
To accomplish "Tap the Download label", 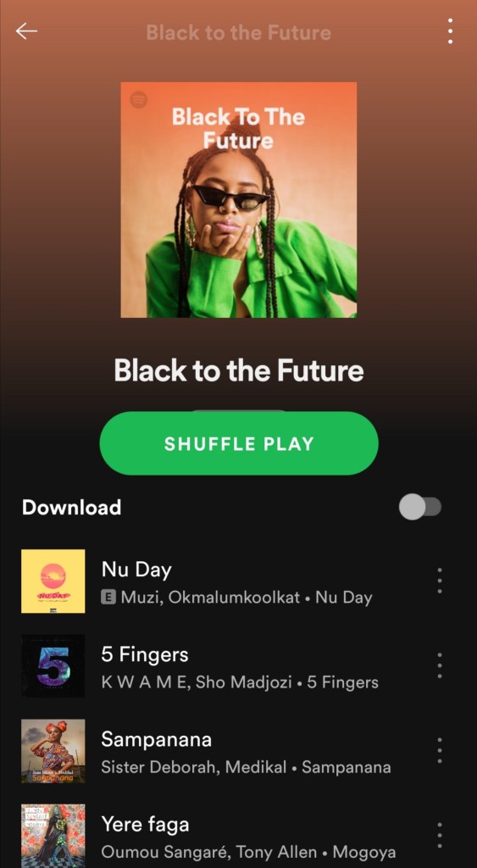I will coord(71,508).
